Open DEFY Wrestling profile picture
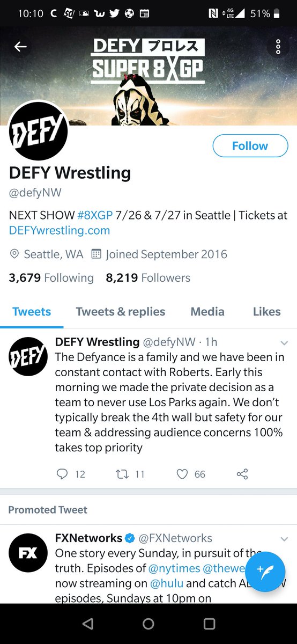This screenshot has width=297, height=644. [39, 131]
